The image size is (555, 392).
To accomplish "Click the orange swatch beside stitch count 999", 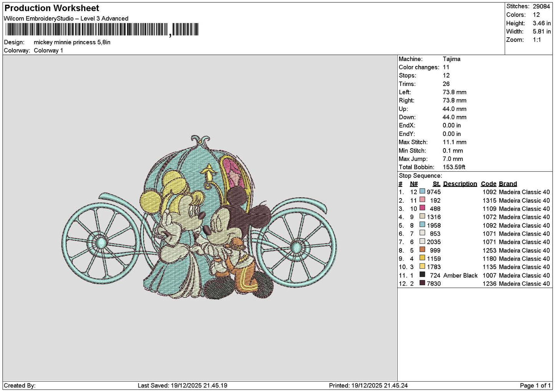I will 422,250.
